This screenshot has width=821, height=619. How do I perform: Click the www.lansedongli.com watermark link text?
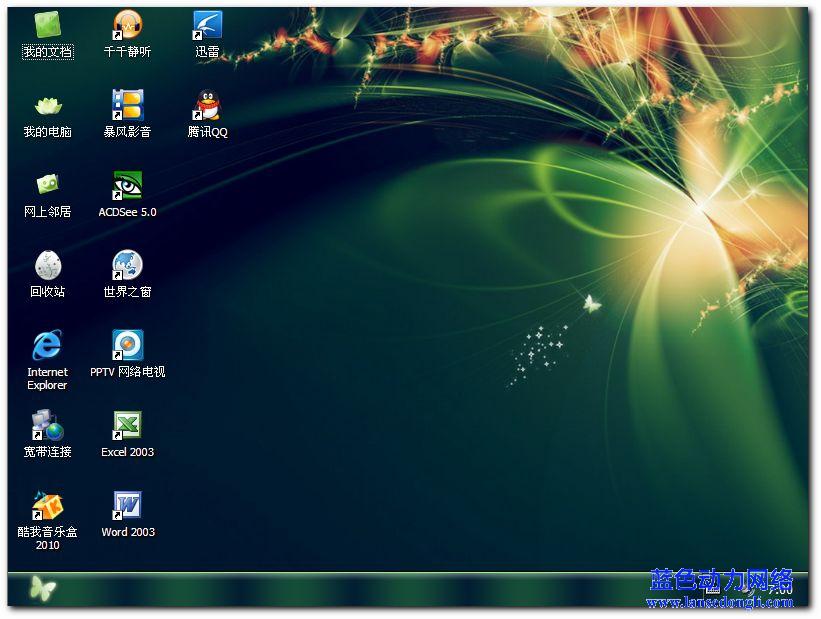coord(719,602)
